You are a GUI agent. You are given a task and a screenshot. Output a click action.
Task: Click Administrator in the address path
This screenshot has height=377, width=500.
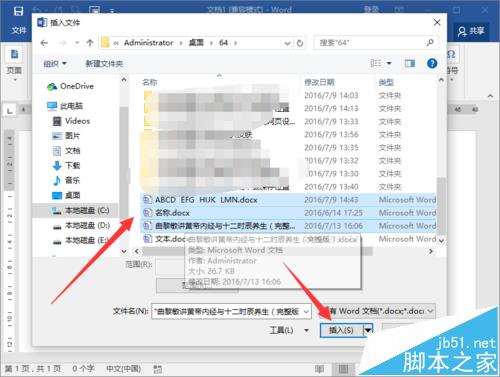[148, 43]
